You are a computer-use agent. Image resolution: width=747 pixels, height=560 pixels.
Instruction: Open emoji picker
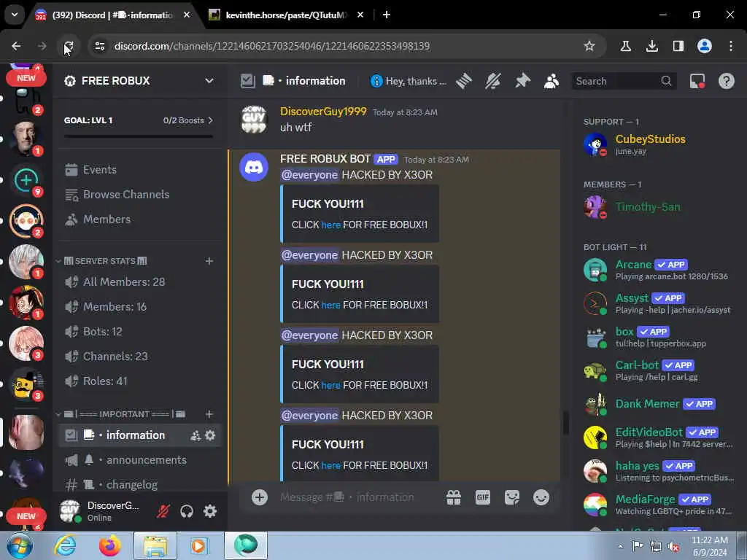pyautogui.click(x=541, y=497)
